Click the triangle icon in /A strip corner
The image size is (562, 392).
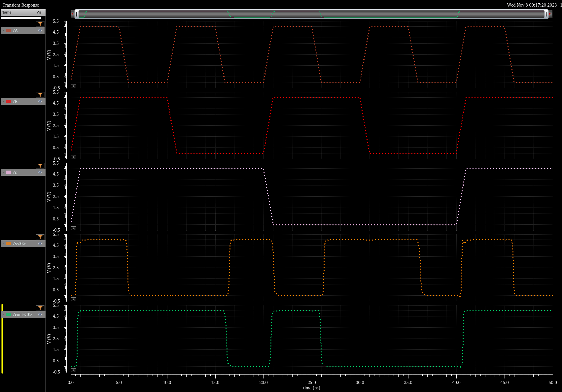click(x=73, y=86)
